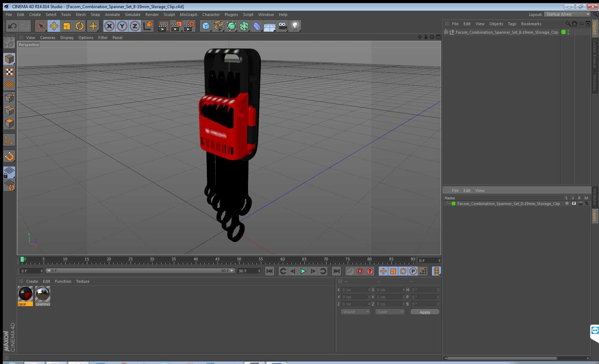Render the current view

tap(163, 26)
